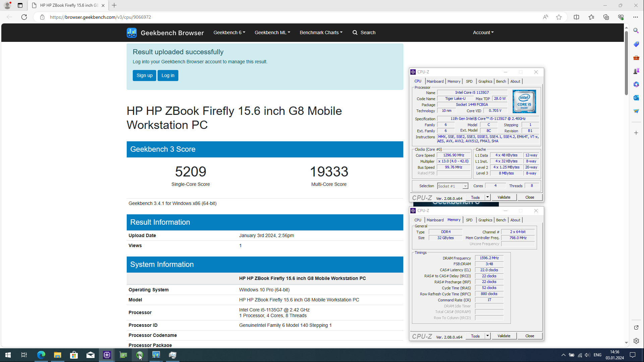Screen dimensions: 644x362
Task: Switch to CPU tab in lower CPU-Z
Action: tap(418, 220)
